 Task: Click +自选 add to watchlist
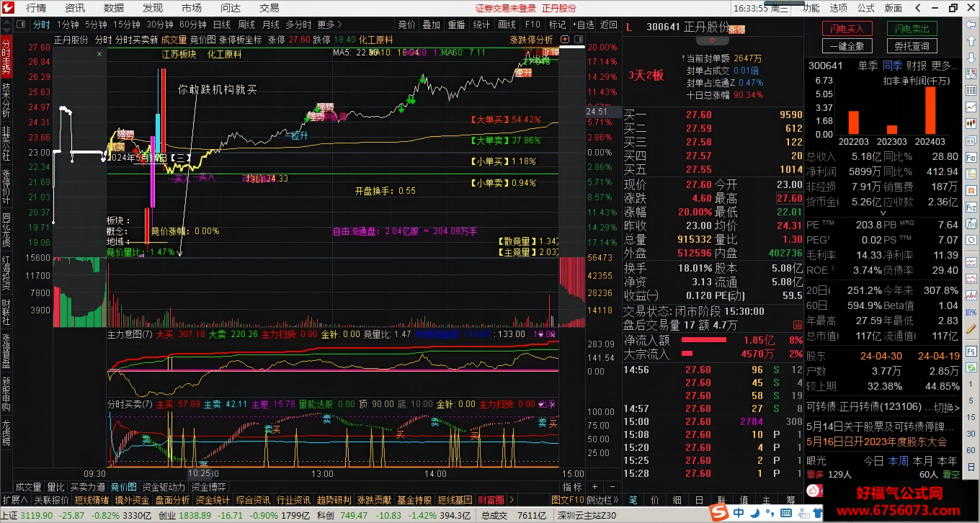click(583, 24)
